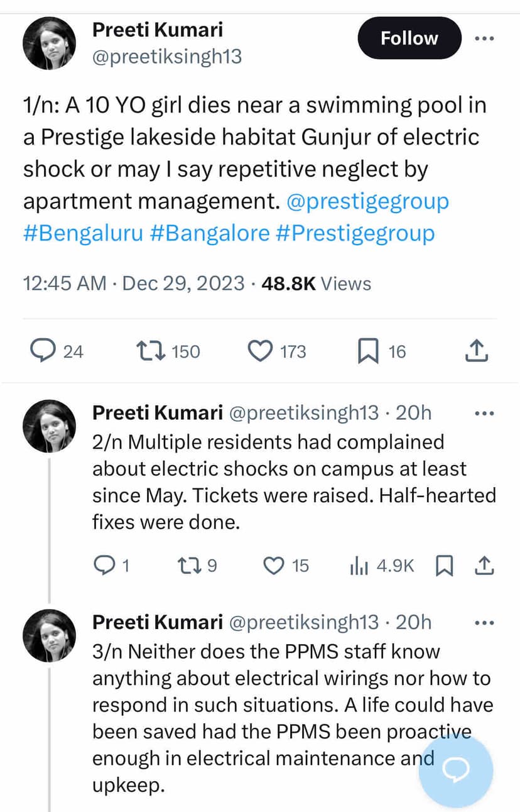View analytics for the 2/n tweet
Viewport: 520px width, 812px height.
point(358,566)
